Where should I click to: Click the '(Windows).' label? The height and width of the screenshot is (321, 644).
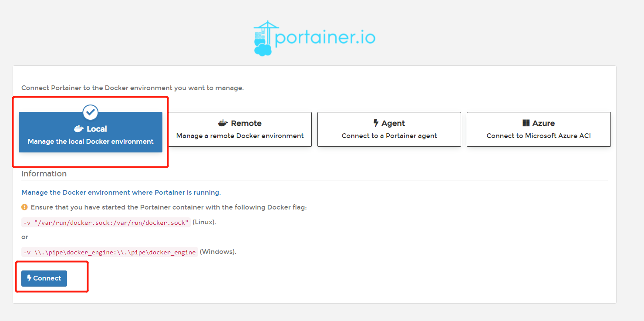tap(218, 252)
